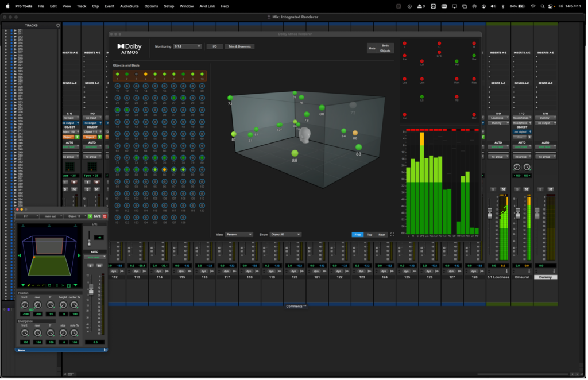The image size is (588, 380).
Task: Mute the 5.1 Loudness track
Action: click(x=503, y=189)
